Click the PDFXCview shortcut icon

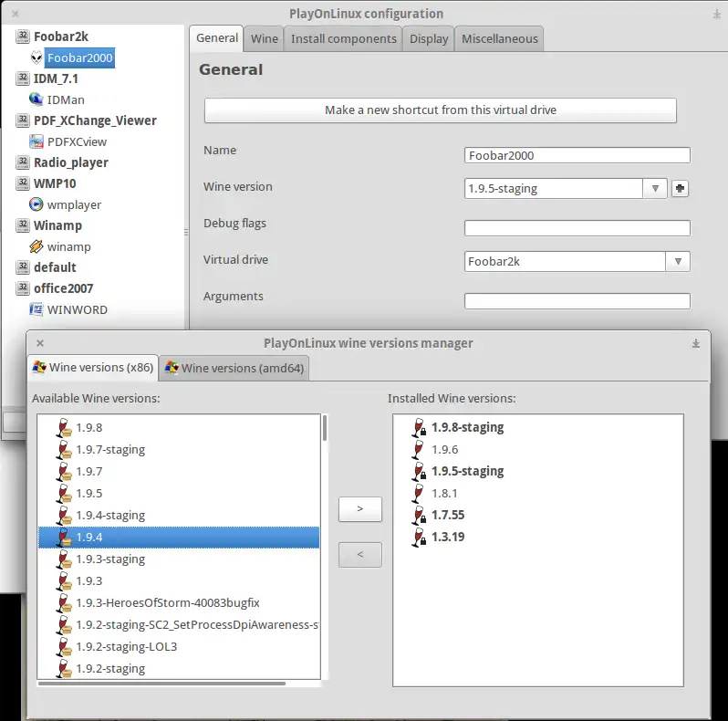pos(36,141)
